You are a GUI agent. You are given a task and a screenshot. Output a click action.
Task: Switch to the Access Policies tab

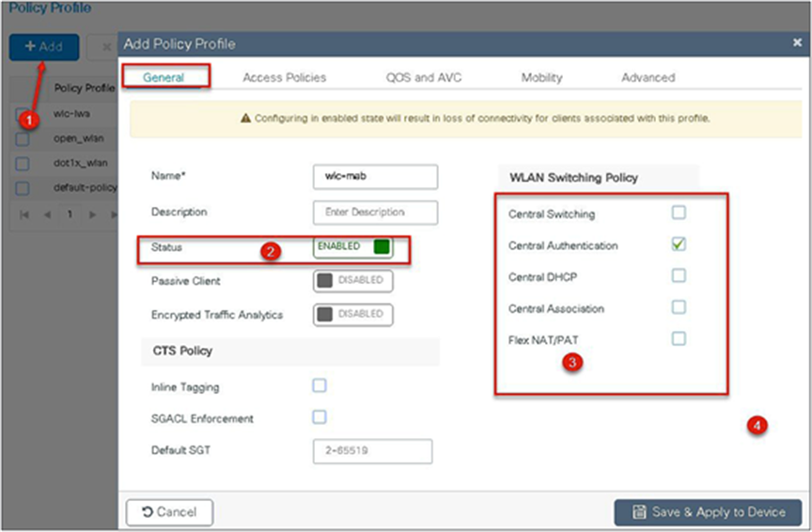pyautogui.click(x=284, y=77)
